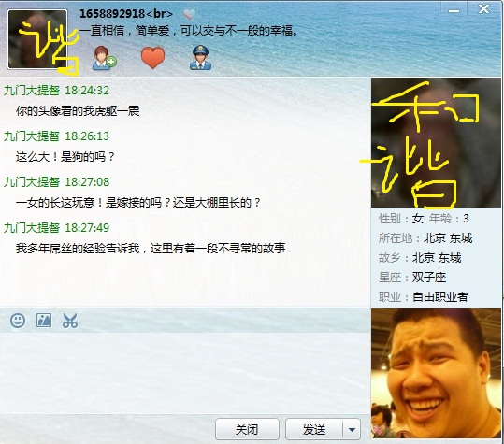Image resolution: width=504 pixels, height=444 pixels.
Task: Click the nickname 1658892918 in header
Action: click(x=112, y=13)
